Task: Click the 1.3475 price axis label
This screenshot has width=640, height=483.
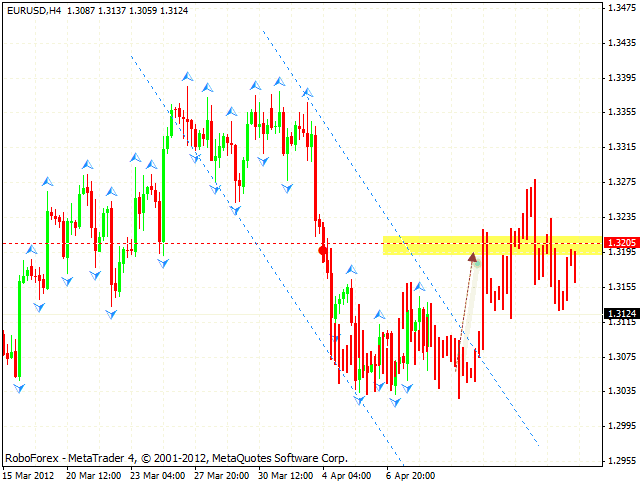Action: tap(622, 8)
